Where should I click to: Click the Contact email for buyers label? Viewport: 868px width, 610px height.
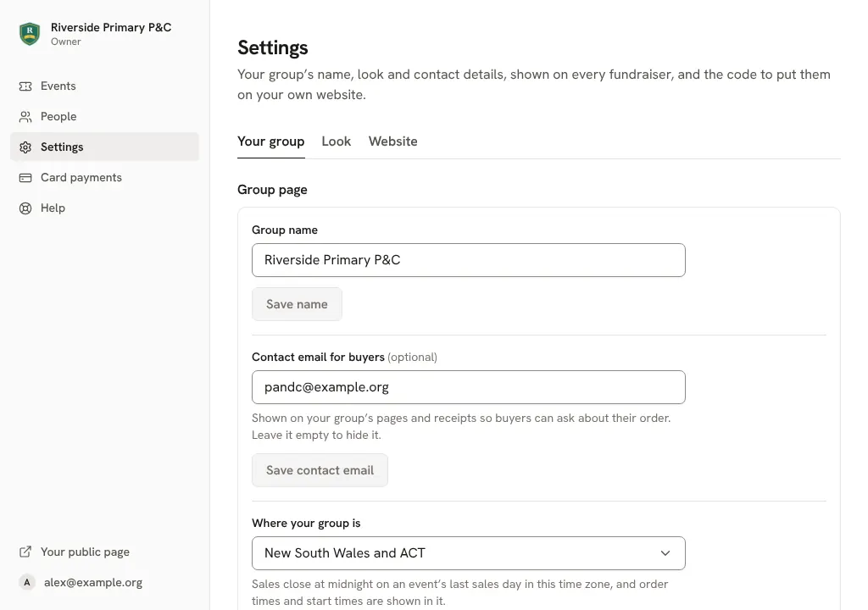pos(319,357)
